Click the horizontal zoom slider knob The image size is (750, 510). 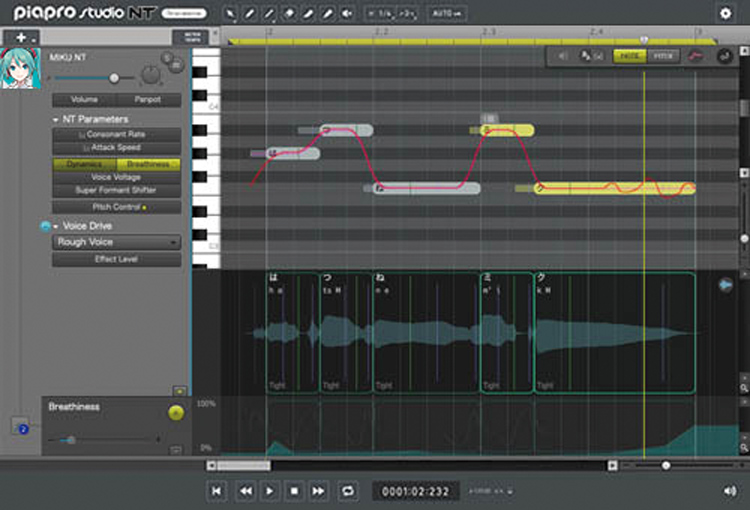point(665,465)
